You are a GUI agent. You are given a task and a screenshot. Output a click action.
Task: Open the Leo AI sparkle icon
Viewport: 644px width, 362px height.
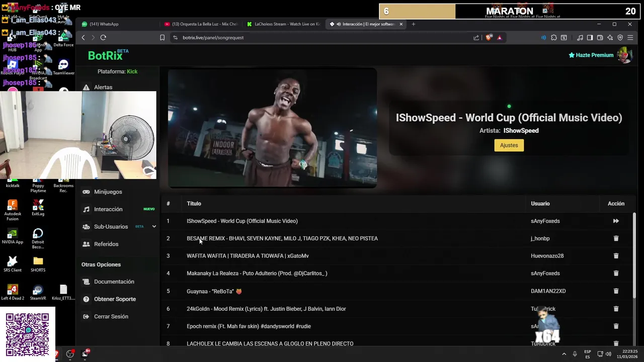pos(610,38)
